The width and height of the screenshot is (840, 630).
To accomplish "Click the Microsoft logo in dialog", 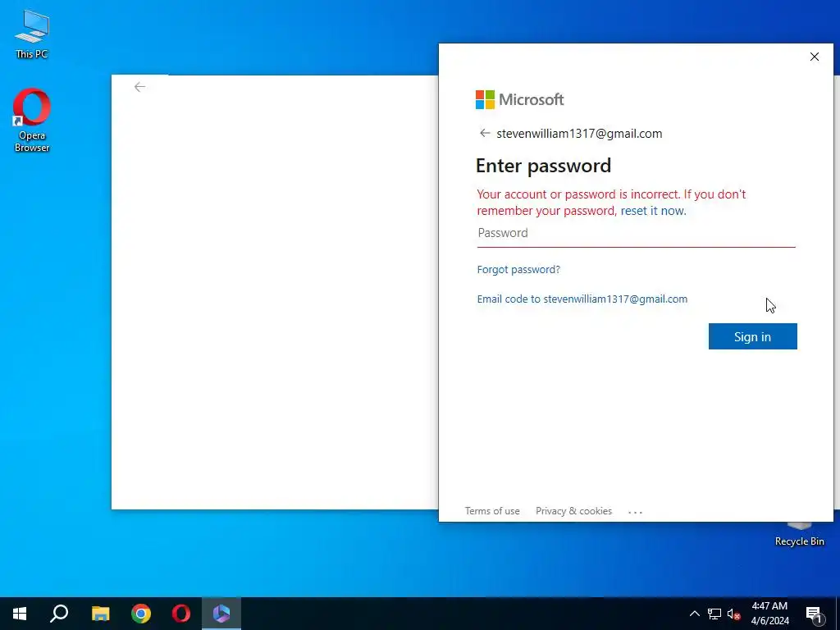I will point(519,99).
